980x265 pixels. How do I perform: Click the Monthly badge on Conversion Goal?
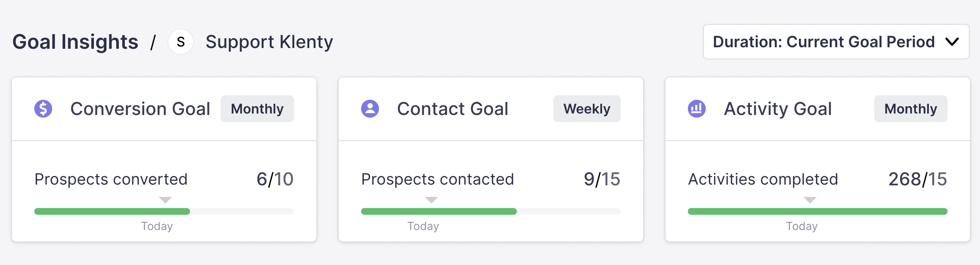point(257,109)
